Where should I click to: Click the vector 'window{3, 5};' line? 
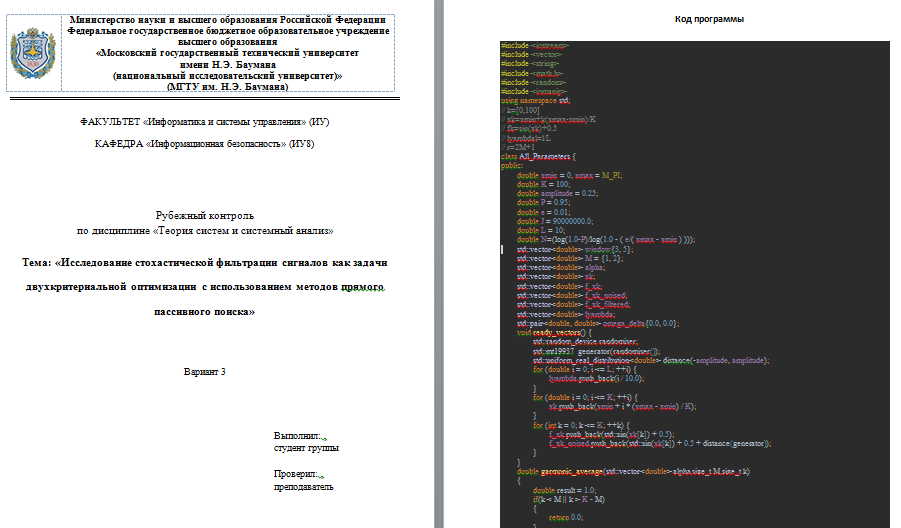coord(575,249)
